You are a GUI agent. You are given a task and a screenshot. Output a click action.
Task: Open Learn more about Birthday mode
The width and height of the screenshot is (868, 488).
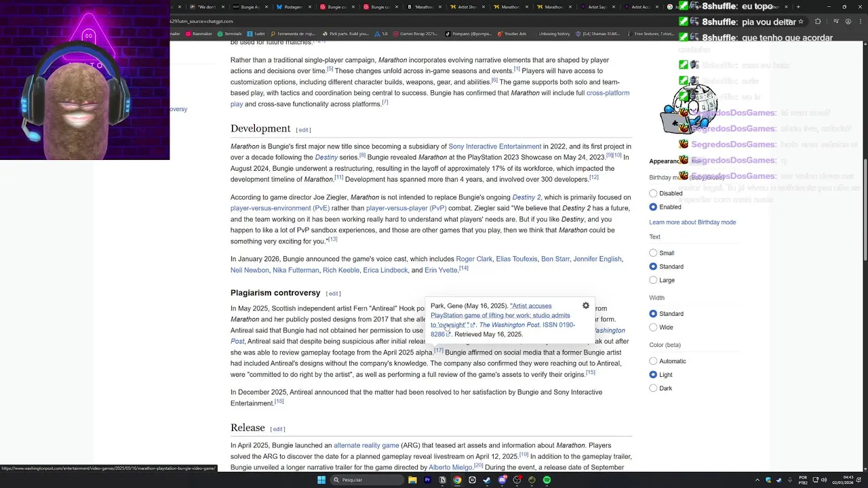tap(692, 222)
